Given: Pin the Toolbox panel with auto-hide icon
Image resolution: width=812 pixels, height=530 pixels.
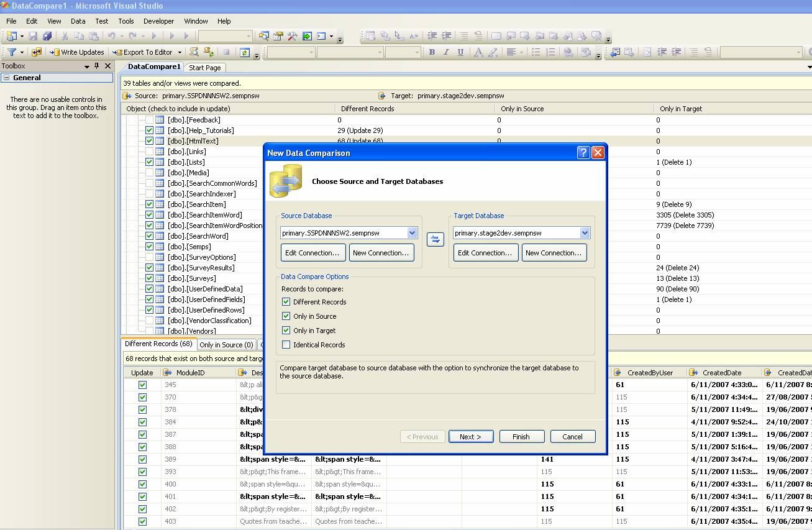Looking at the screenshot, I should coord(96,66).
